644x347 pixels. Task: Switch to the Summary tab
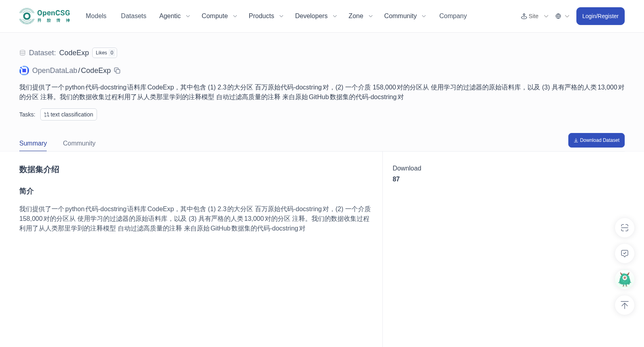(x=33, y=143)
